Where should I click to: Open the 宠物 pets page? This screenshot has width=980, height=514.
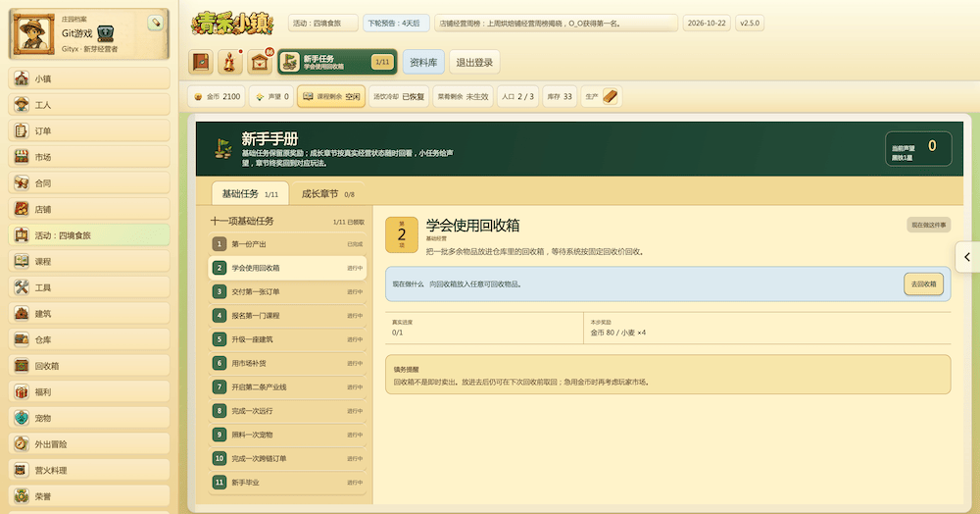pyautogui.click(x=89, y=418)
